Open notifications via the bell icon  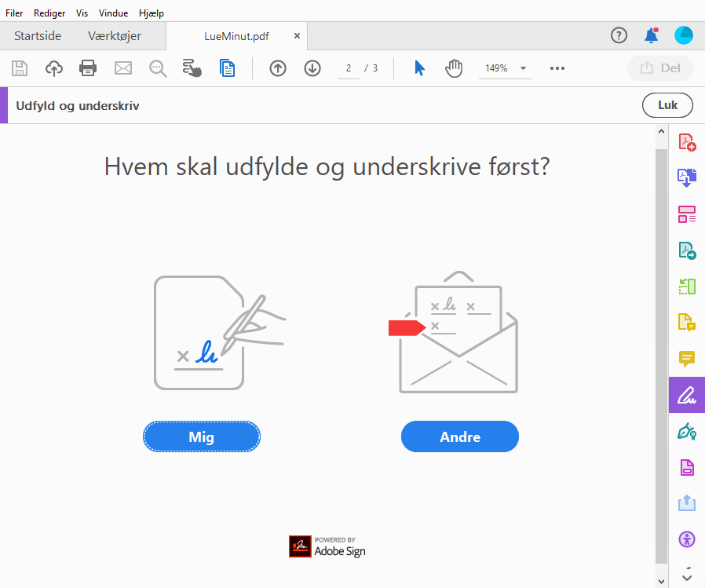coord(651,35)
